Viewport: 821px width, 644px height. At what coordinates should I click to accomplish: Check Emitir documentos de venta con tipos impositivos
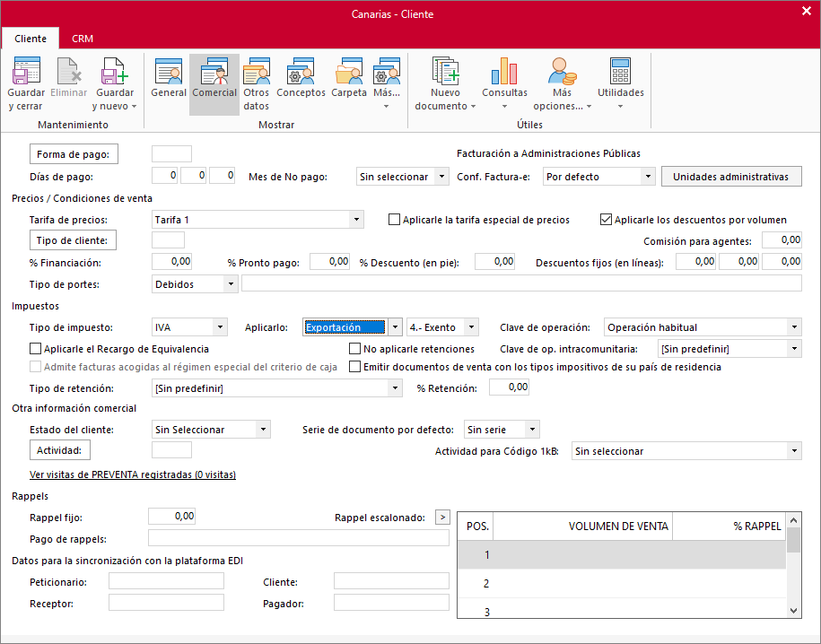pos(355,367)
